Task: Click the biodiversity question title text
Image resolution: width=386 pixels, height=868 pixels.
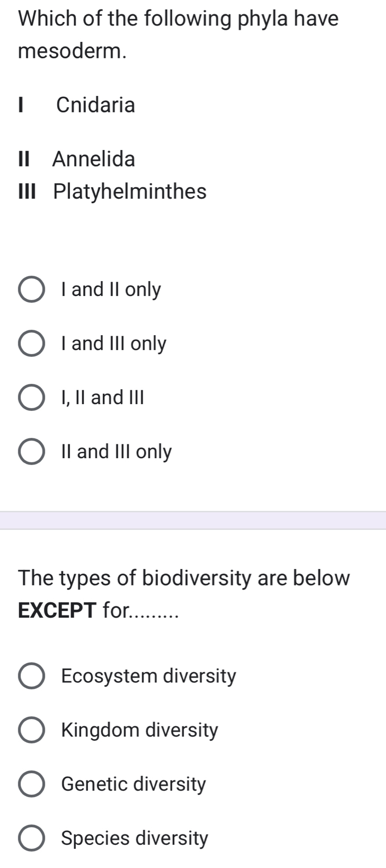Action: [x=183, y=578]
